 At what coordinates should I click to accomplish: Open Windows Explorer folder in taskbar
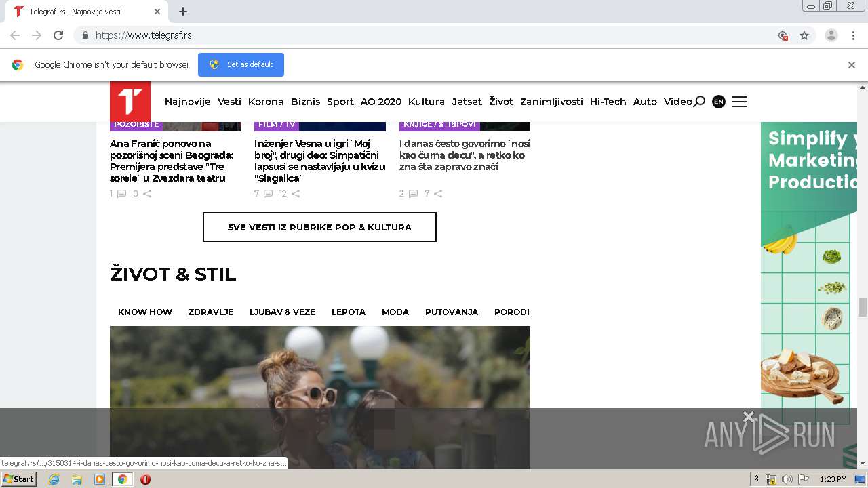pyautogui.click(x=77, y=479)
